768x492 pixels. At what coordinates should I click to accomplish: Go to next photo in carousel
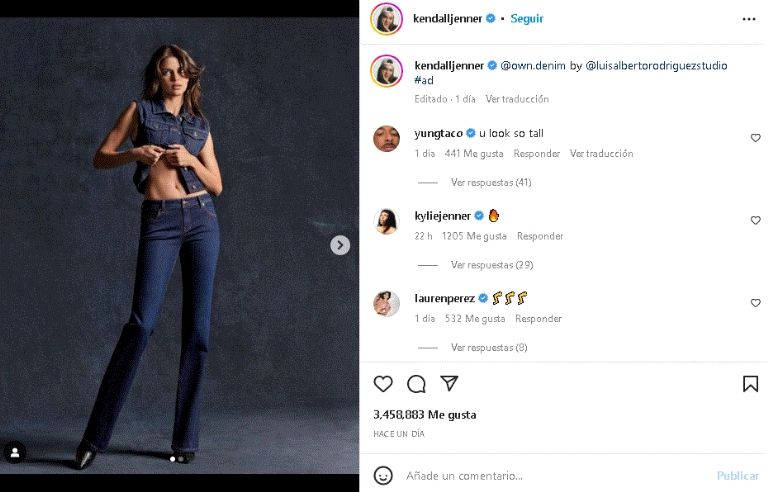tap(340, 245)
